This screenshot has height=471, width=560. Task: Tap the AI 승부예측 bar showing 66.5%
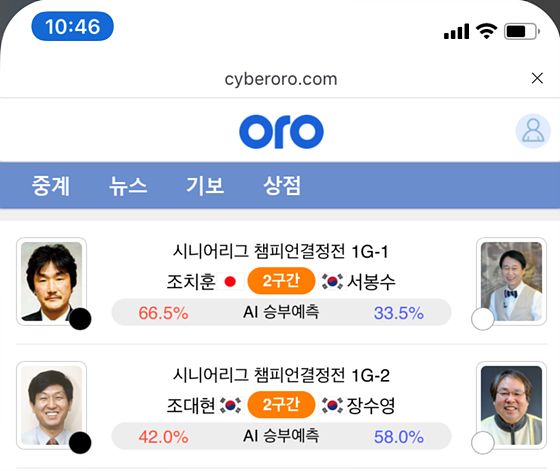click(281, 312)
